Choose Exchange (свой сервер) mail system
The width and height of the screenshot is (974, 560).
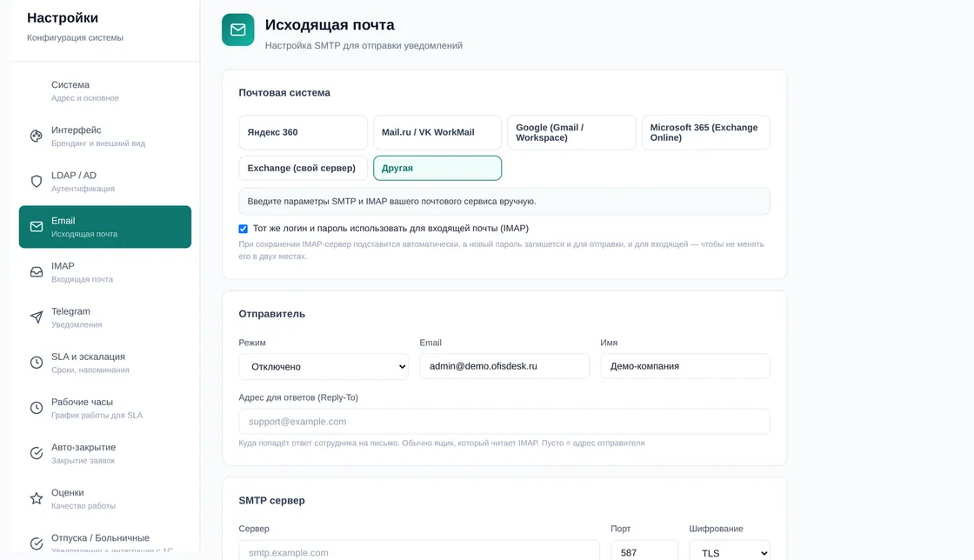point(303,168)
